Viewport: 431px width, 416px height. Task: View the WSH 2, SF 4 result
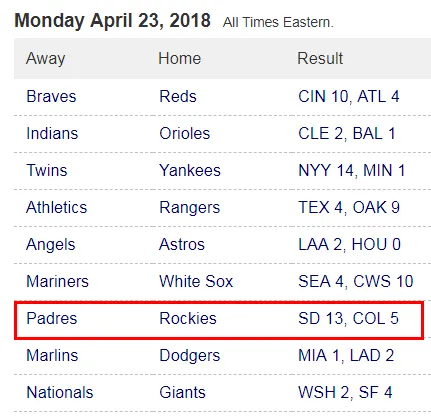(x=345, y=393)
